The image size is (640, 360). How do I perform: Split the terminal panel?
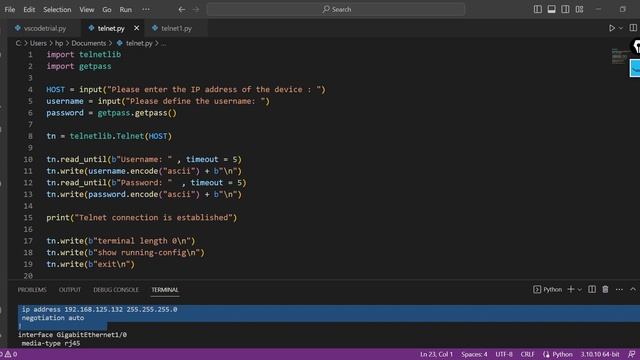point(592,289)
